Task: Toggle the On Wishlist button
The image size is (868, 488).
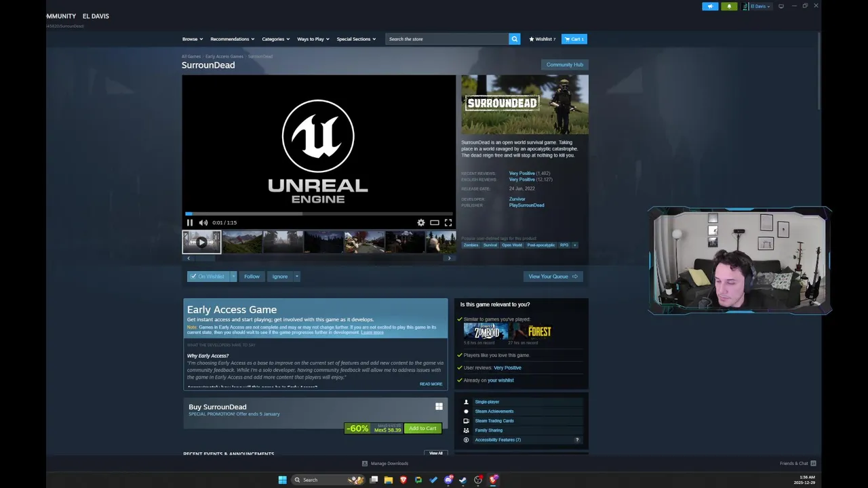Action: (208, 277)
